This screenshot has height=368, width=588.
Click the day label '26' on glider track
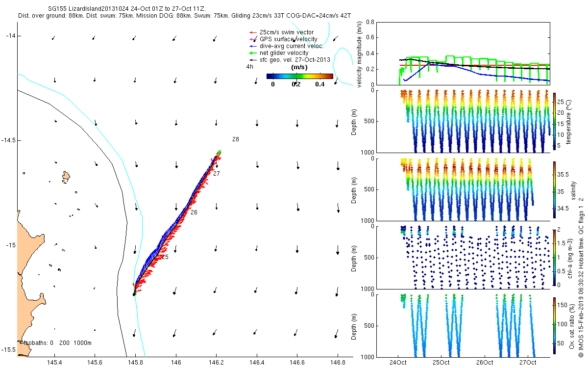pyautogui.click(x=194, y=212)
